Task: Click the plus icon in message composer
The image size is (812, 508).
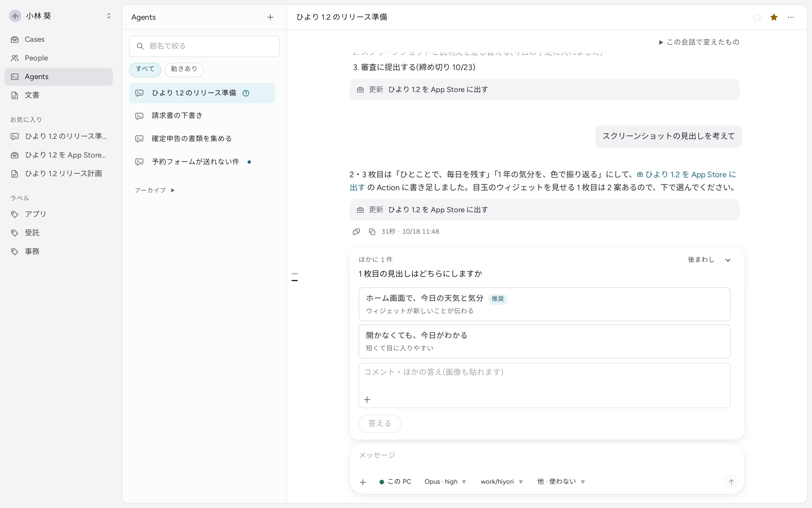Action: (x=363, y=482)
